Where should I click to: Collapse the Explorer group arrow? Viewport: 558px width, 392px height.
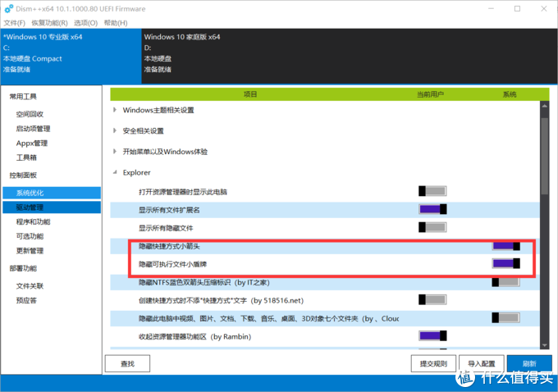pyautogui.click(x=115, y=172)
